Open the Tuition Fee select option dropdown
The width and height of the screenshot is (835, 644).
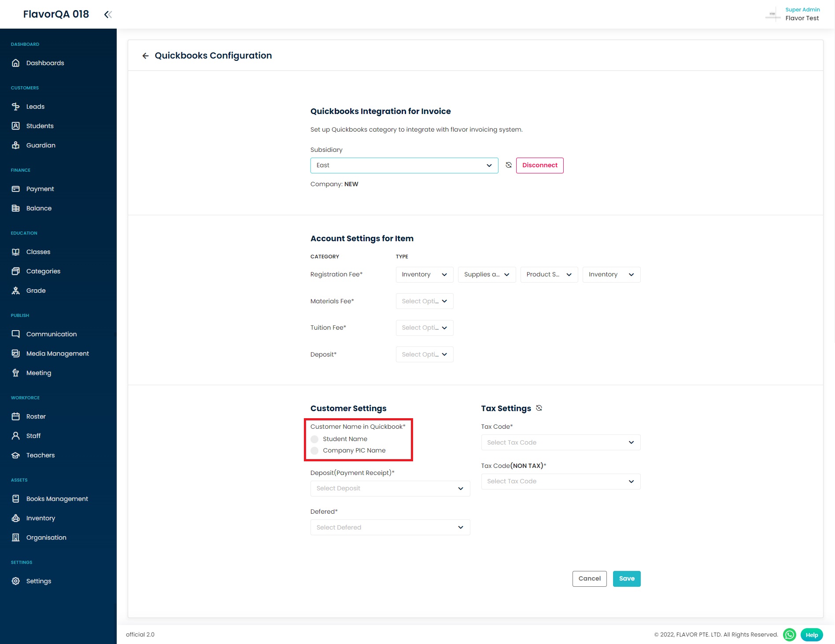pyautogui.click(x=425, y=328)
